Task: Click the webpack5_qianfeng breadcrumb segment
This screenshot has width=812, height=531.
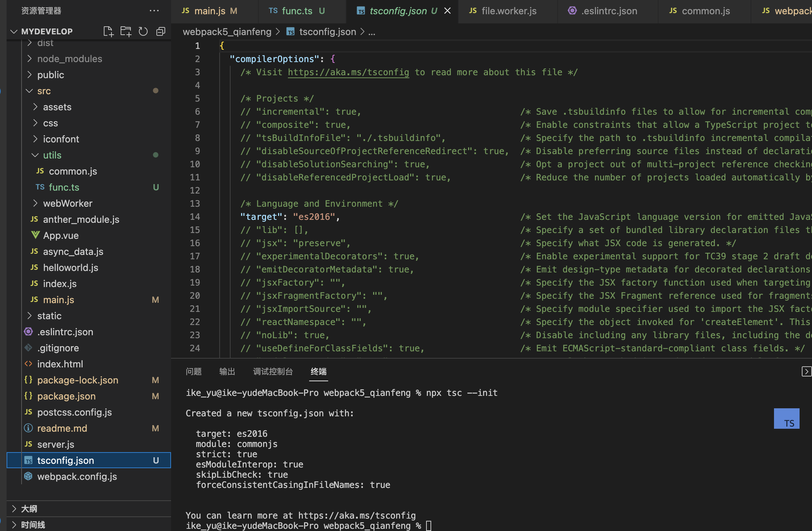Action: (x=227, y=32)
